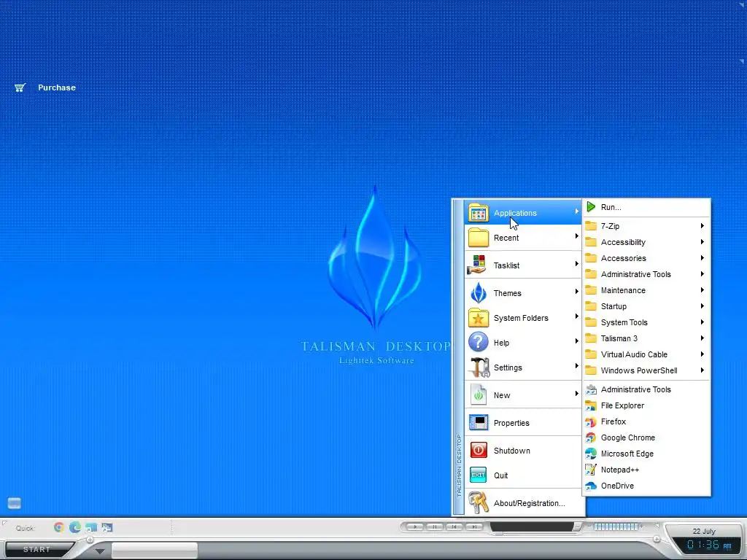Screen dimensions: 747x560
Task: Expand the Startup folder arrow
Action: pyautogui.click(x=703, y=306)
